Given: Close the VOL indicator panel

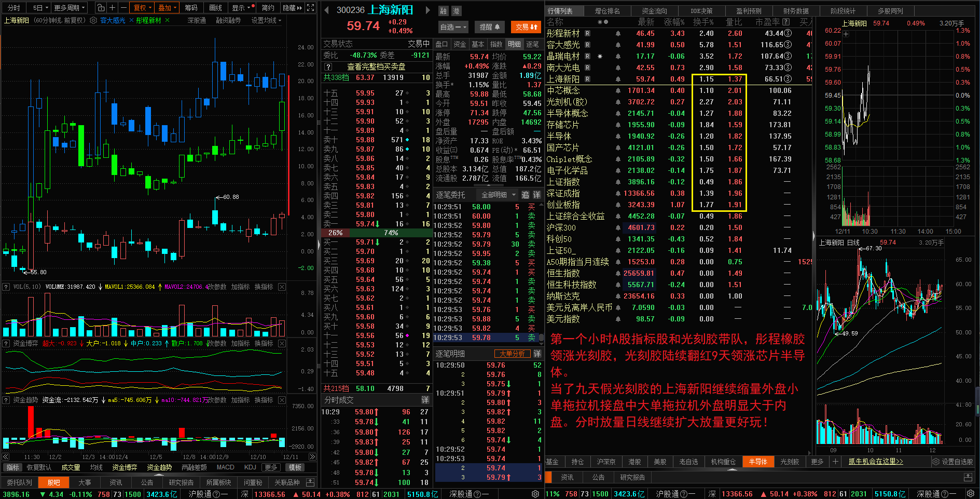Looking at the screenshot, I should click(282, 287).
